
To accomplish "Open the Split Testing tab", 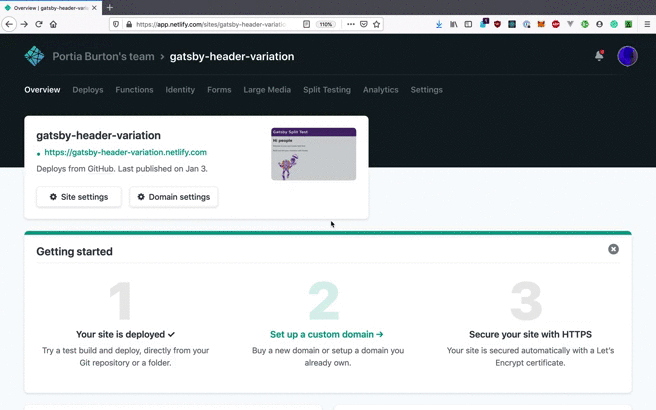I will pos(326,90).
